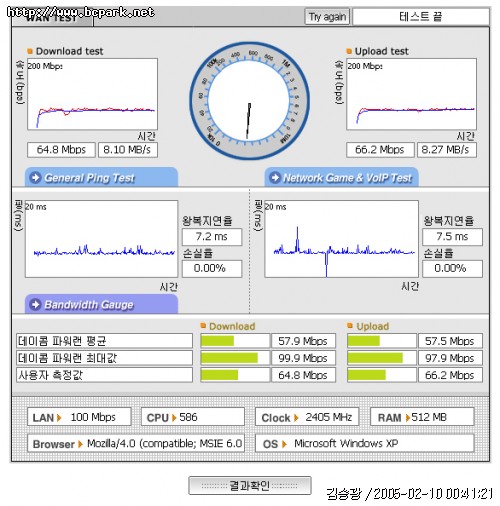The width and height of the screenshot is (500, 506).
Task: Click the 57.5 Mbps upload progress bar
Action: (382, 341)
